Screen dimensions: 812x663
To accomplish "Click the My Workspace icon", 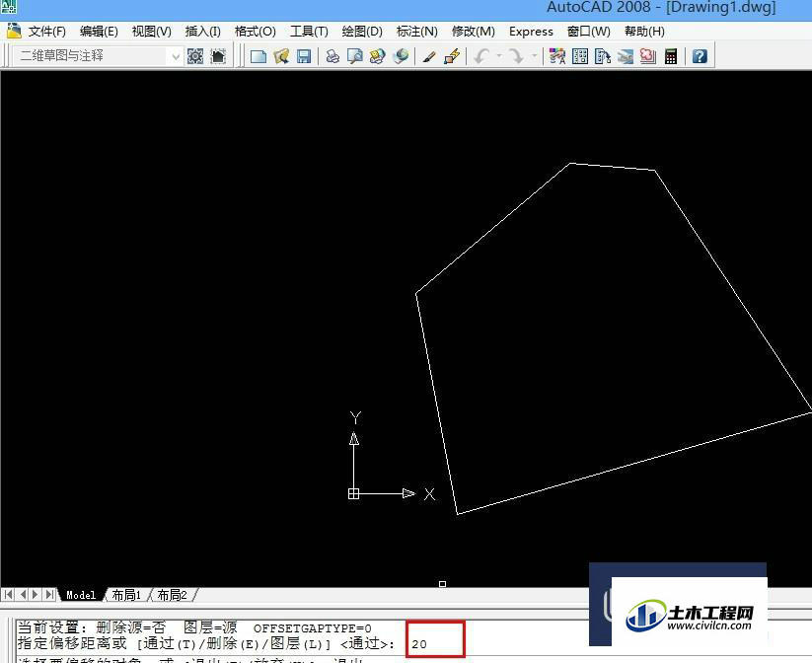I will pos(218,56).
